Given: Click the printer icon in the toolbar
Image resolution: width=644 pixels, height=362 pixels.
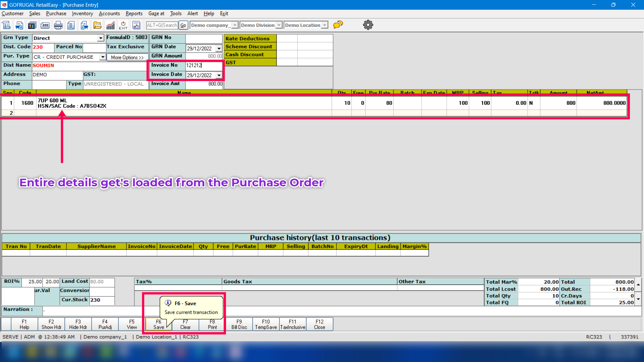Looking at the screenshot, I should click(58, 25).
